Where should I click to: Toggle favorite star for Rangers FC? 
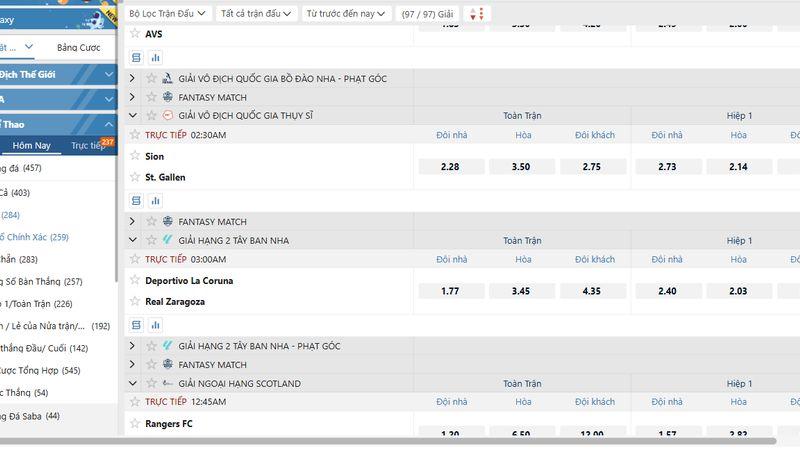coord(135,424)
